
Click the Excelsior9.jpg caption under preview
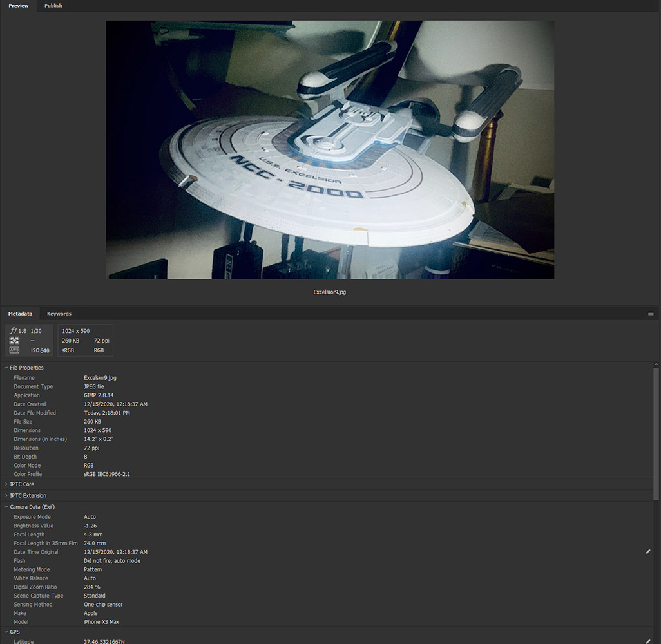pyautogui.click(x=330, y=292)
